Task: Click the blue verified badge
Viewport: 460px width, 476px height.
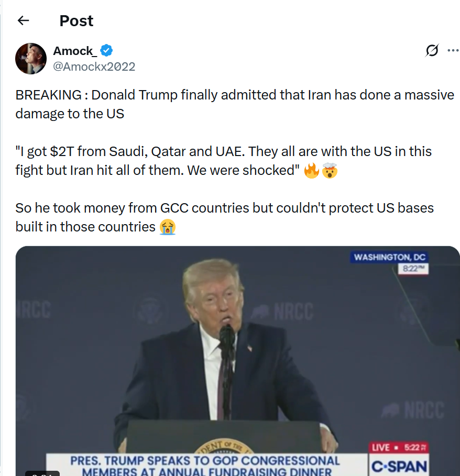Action: click(x=106, y=51)
